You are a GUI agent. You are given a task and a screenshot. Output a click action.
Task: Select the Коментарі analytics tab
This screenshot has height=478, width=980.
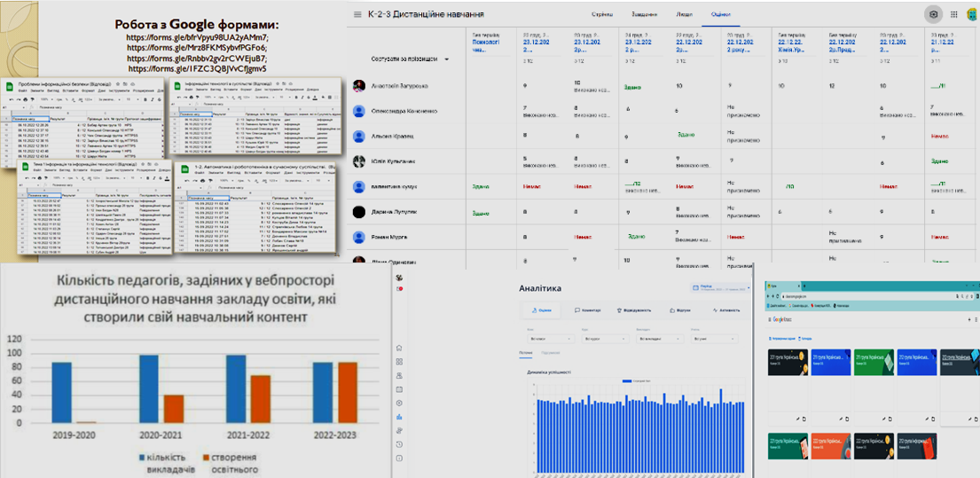click(588, 310)
